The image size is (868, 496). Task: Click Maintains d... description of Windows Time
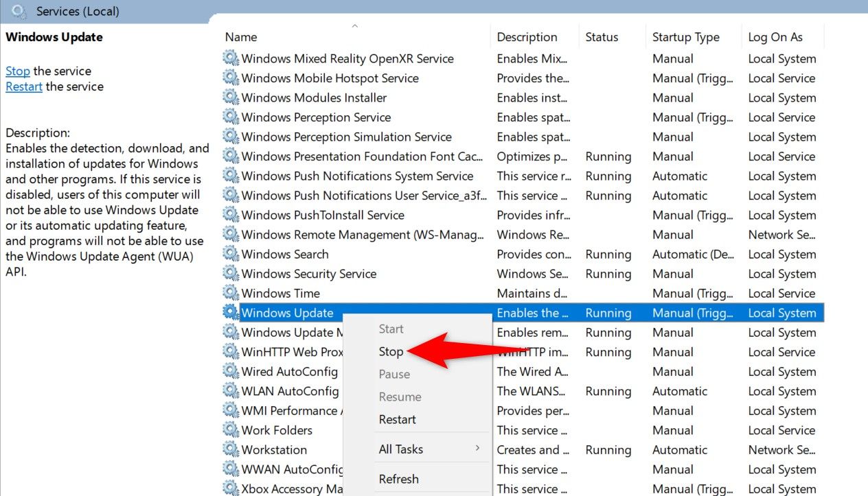534,293
